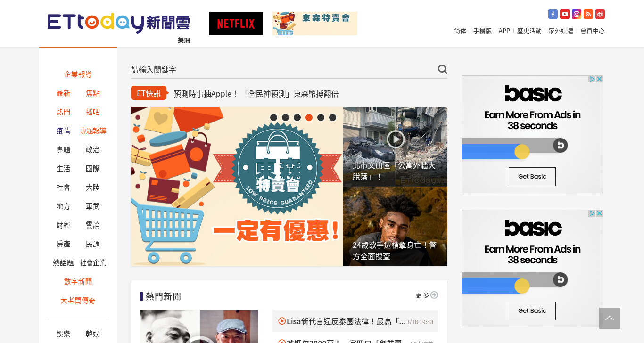Open 社會 category
The width and height of the screenshot is (644, 343).
pyautogui.click(x=63, y=187)
